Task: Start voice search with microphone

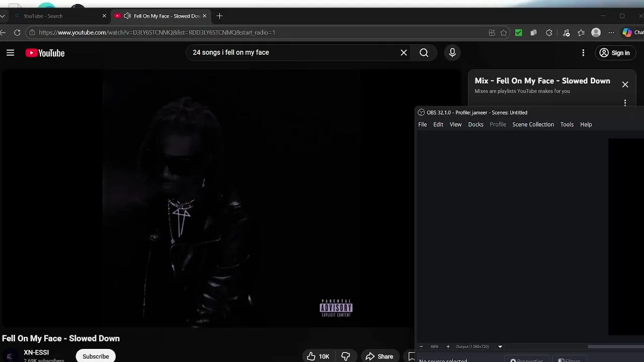Action: click(x=452, y=52)
